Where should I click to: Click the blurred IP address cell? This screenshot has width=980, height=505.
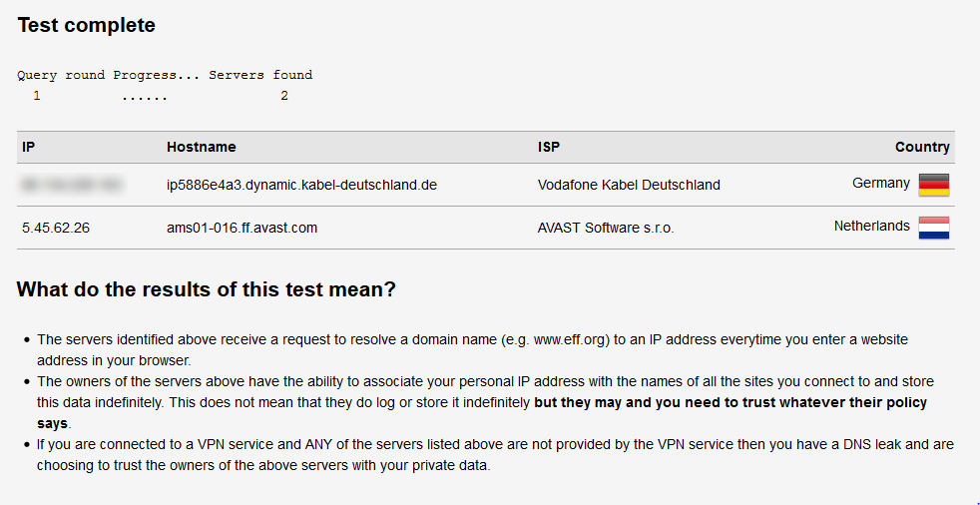click(x=72, y=185)
